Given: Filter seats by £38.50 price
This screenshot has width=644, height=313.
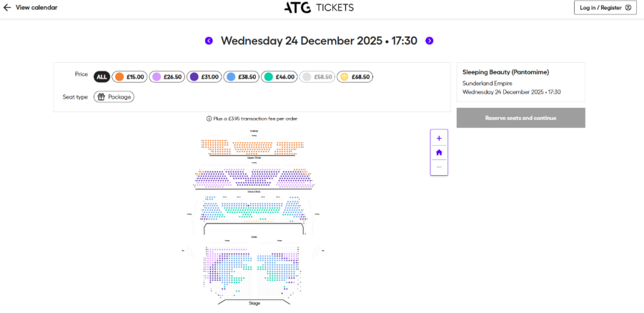Looking at the screenshot, I should pyautogui.click(x=241, y=76).
